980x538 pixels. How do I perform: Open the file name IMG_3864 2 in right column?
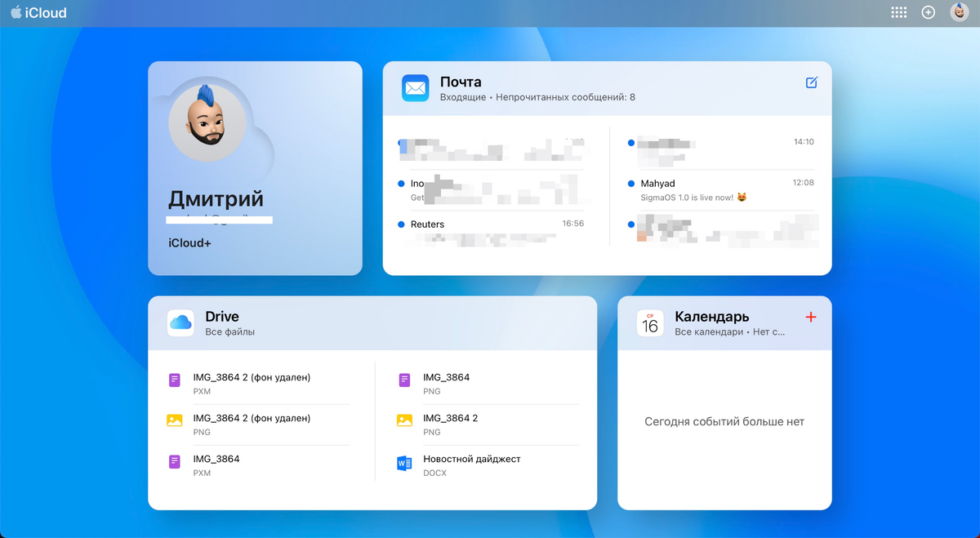click(450, 418)
